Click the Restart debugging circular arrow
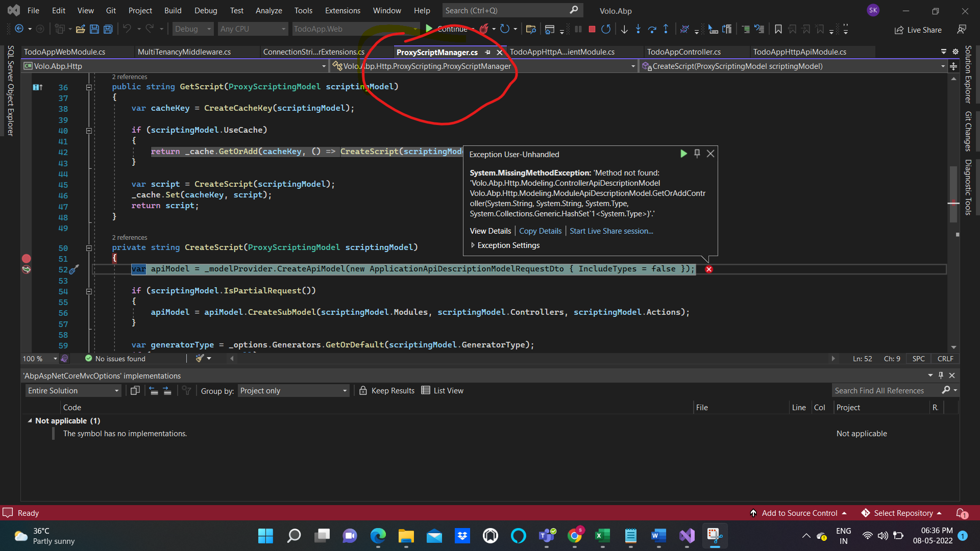Viewport: 980px width, 551px height. (x=606, y=29)
